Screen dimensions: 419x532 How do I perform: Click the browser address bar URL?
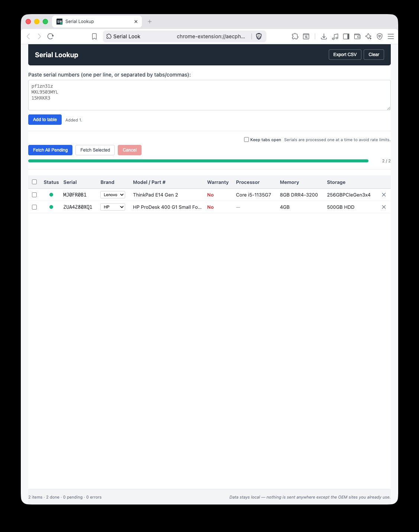pyautogui.click(x=211, y=36)
